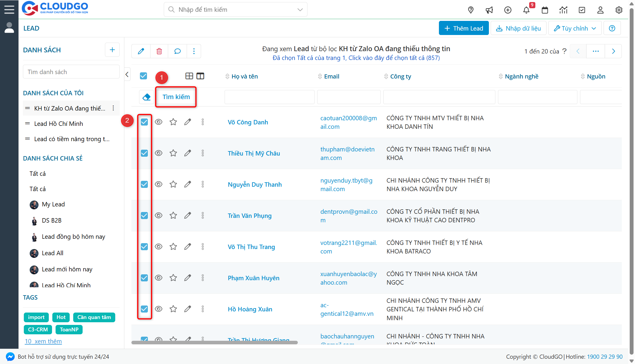Star the Võ Công Danh lead
The height and width of the screenshot is (364, 635).
(173, 122)
